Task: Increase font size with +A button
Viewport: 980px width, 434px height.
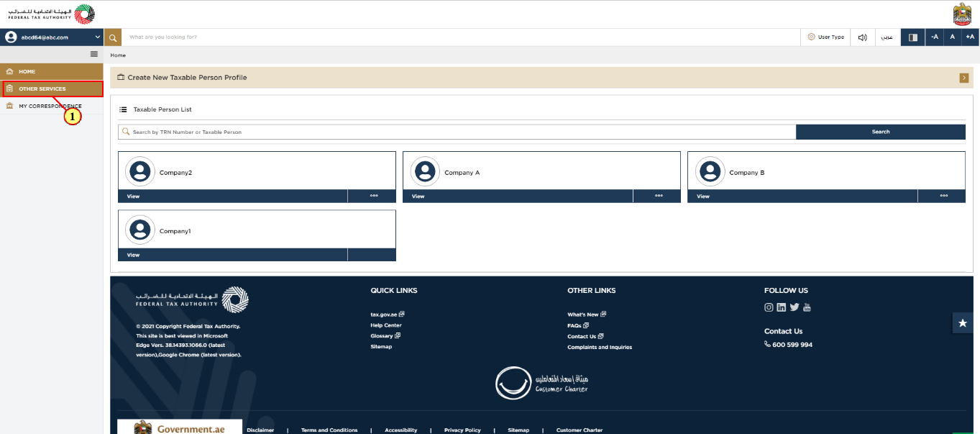Action: (970, 37)
